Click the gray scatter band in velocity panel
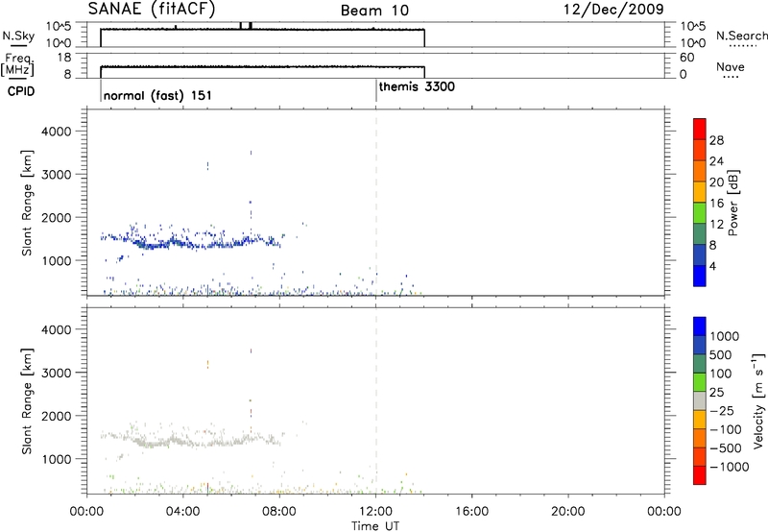The height and width of the screenshot is (532, 768). 191,439
